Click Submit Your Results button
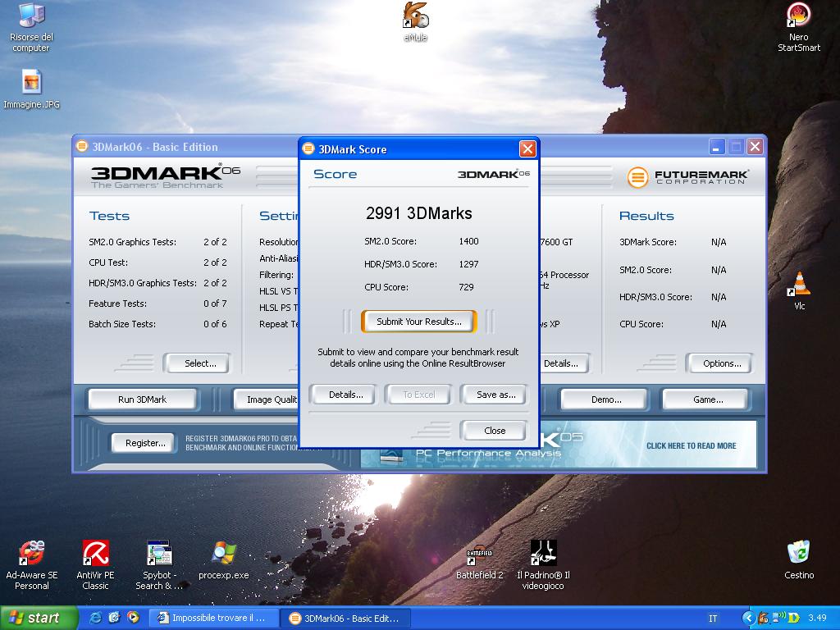The width and height of the screenshot is (840, 630). [x=419, y=322]
